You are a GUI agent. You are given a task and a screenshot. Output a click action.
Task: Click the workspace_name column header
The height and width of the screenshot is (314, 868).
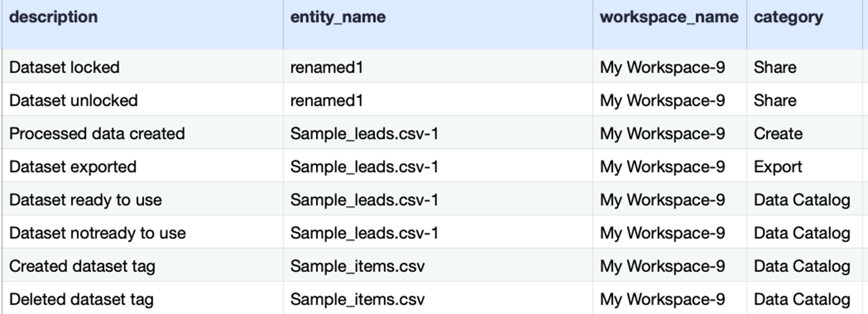669,17
